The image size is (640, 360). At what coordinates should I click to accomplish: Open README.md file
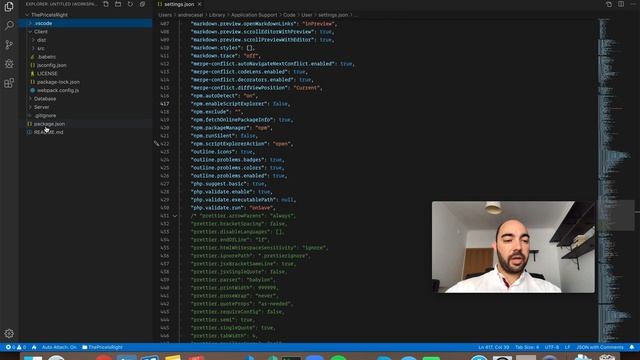[x=49, y=132]
